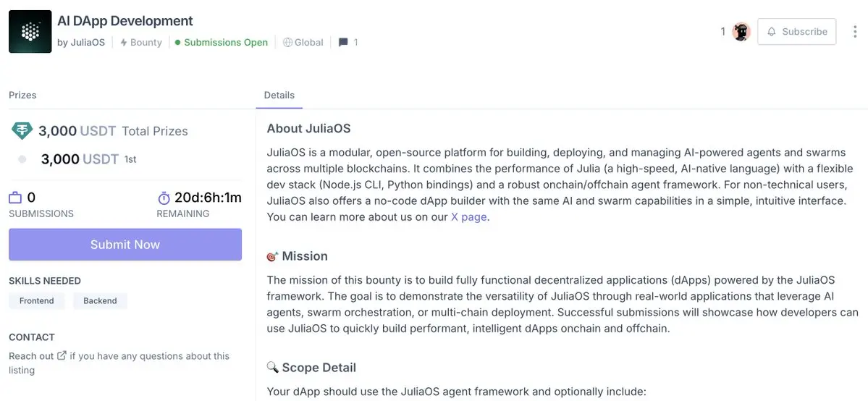Click the submissions briefcase icon
The image size is (868, 401).
15,198
